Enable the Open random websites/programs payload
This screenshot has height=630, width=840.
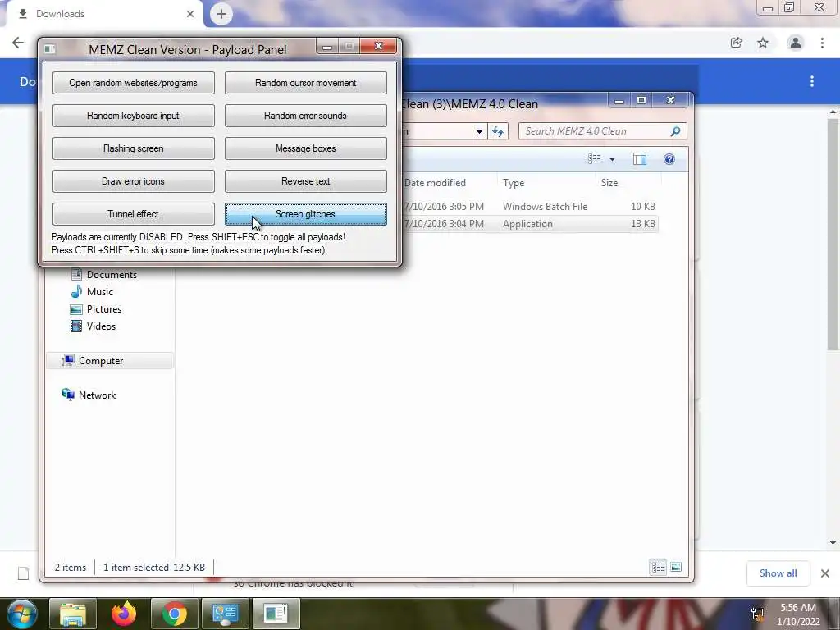click(134, 83)
